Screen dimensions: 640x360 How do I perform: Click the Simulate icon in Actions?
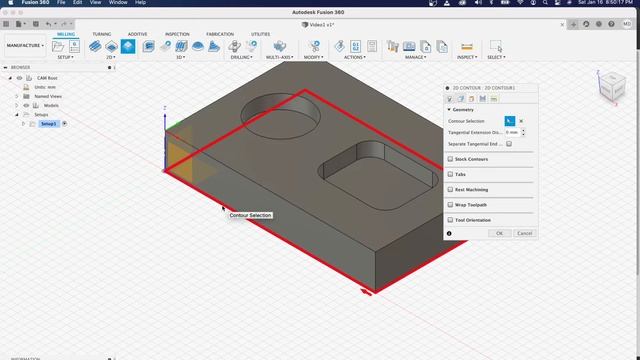pos(339,46)
